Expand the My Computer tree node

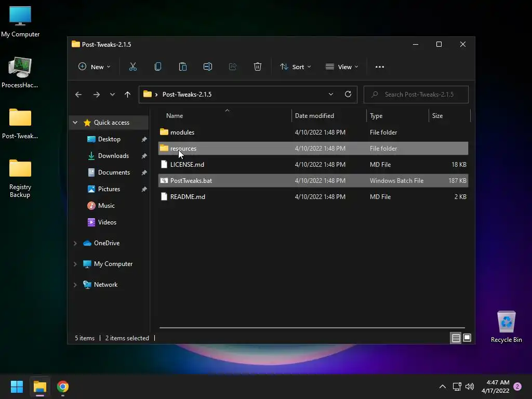pyautogui.click(x=75, y=264)
